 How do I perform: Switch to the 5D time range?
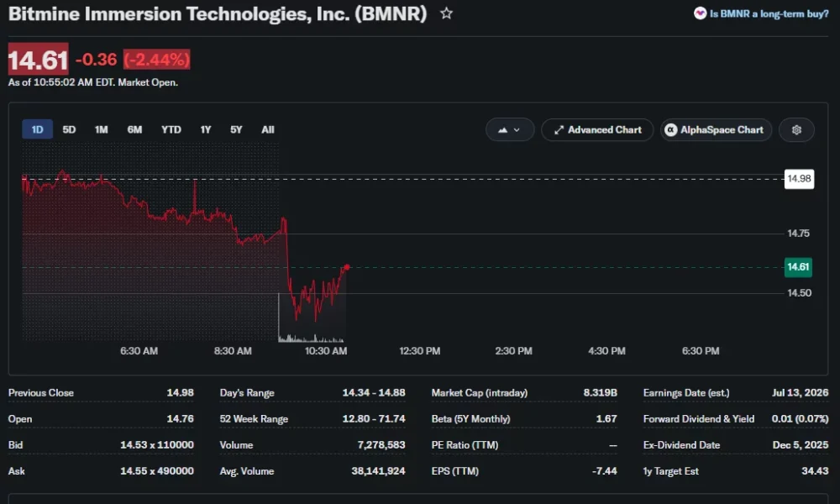[69, 129]
